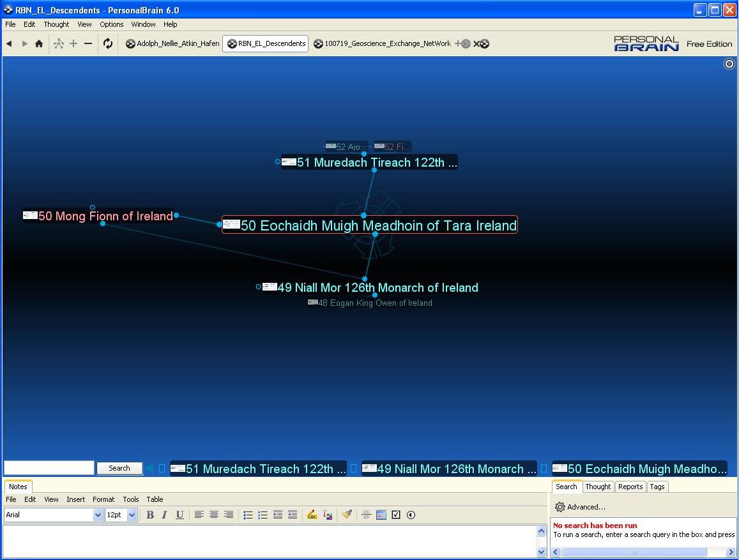Go to the home thought
739x560 pixels.
point(39,44)
